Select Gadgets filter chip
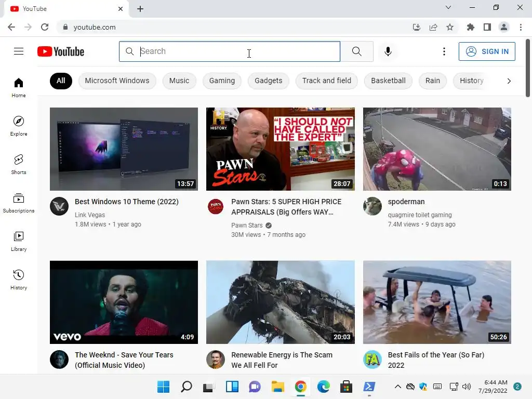 [x=269, y=81]
